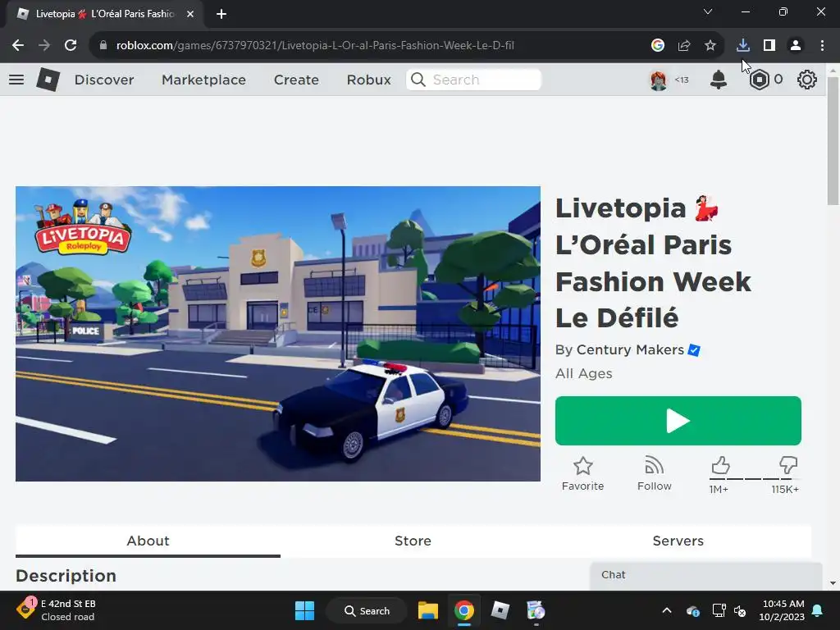Open Robux page

[x=368, y=80]
